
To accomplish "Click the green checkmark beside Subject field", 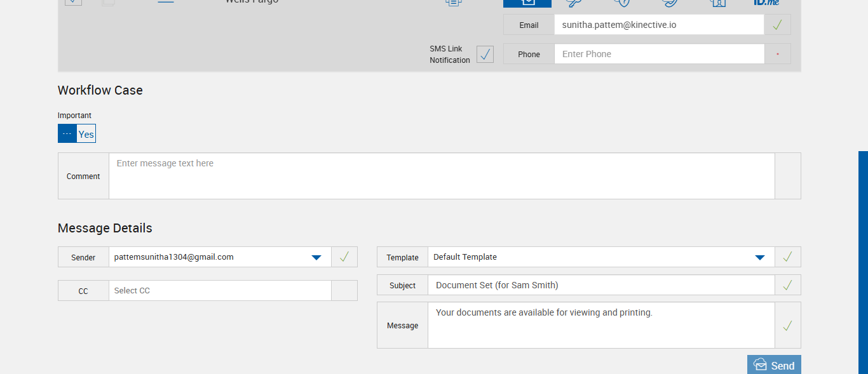I will coord(787,285).
